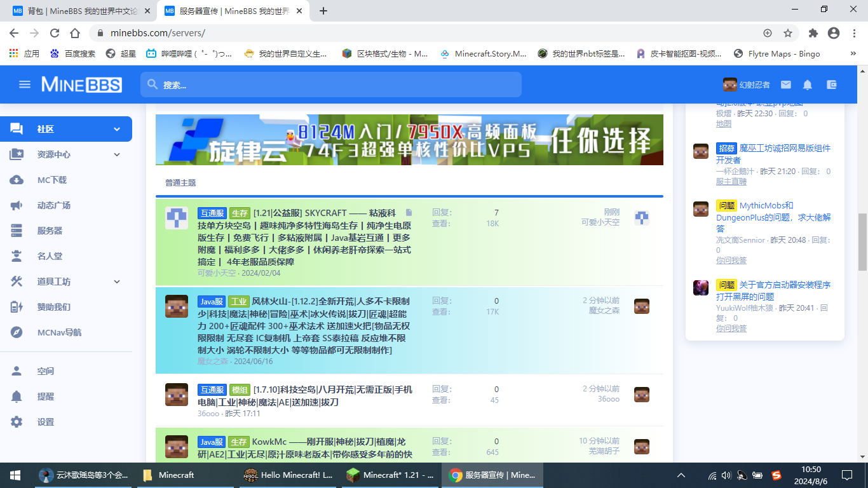
Task: Click author avatar of the SKYCRAFT thread
Action: coord(176,218)
